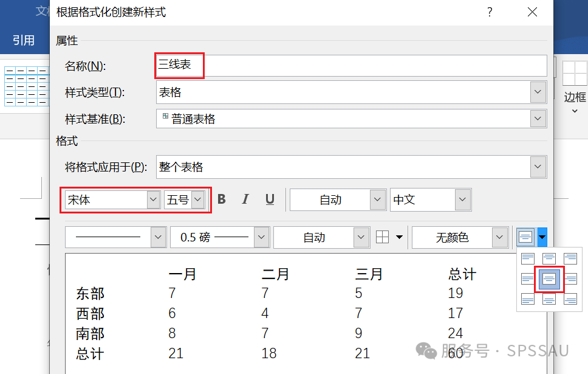Switch to the 引用 ribbon tab
588x374 pixels.
click(x=24, y=40)
